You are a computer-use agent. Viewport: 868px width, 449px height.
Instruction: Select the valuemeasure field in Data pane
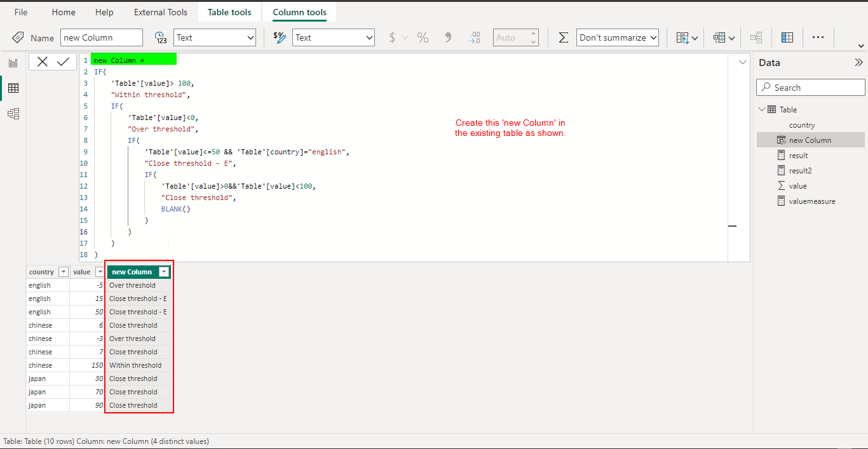812,201
